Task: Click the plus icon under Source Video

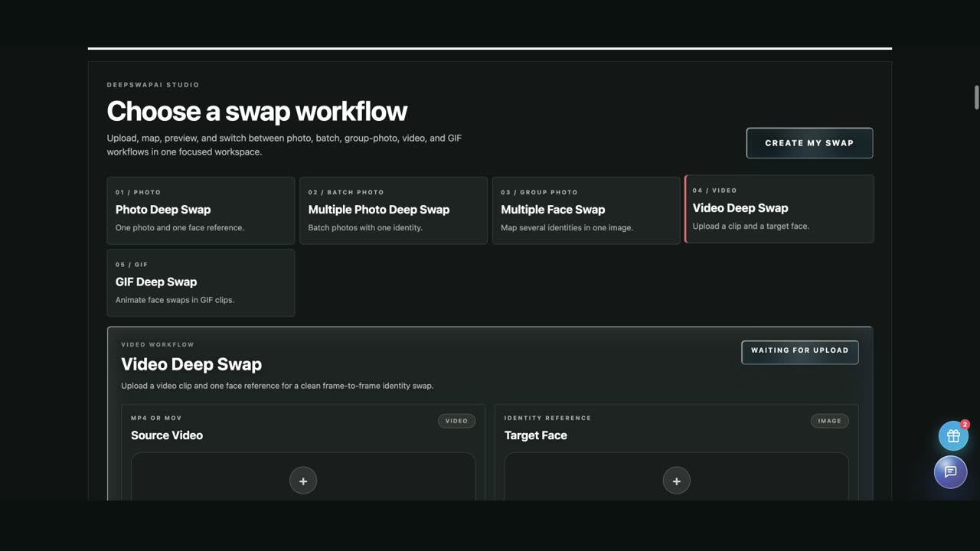Action: tap(303, 481)
